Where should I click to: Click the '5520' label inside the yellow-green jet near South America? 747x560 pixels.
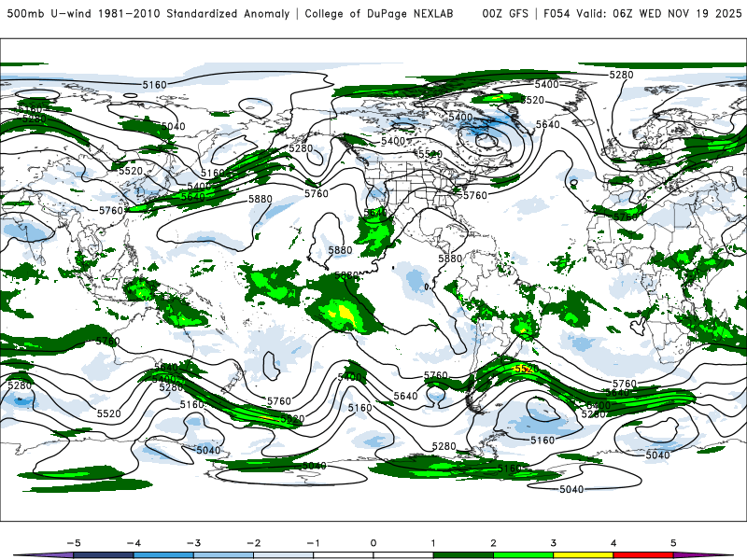click(x=527, y=369)
